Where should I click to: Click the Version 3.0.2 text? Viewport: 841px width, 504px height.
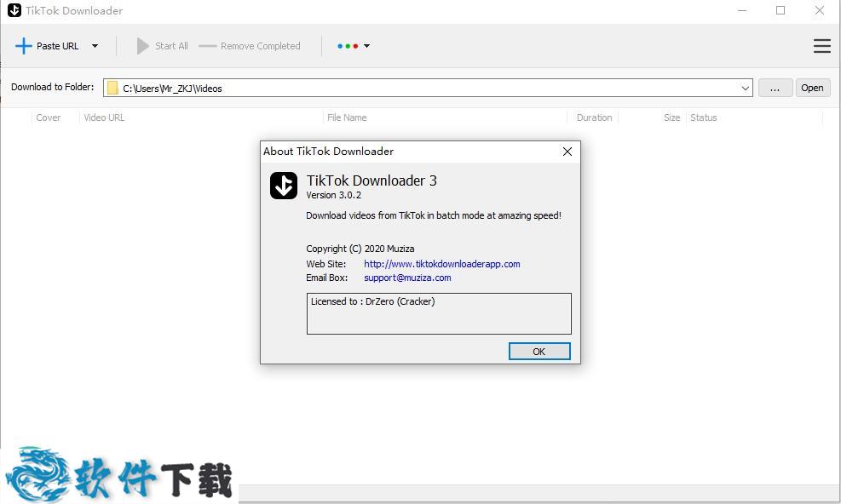tap(334, 195)
